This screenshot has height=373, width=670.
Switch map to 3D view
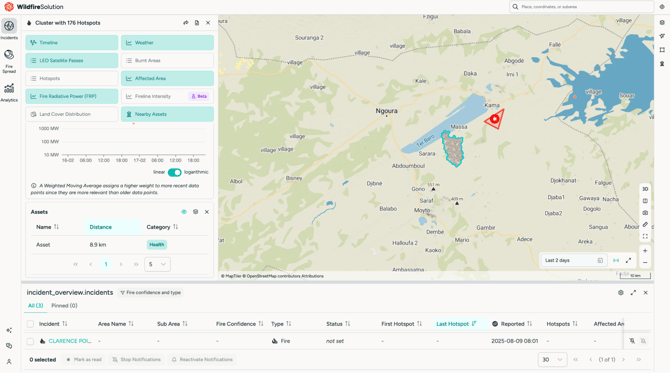point(645,189)
